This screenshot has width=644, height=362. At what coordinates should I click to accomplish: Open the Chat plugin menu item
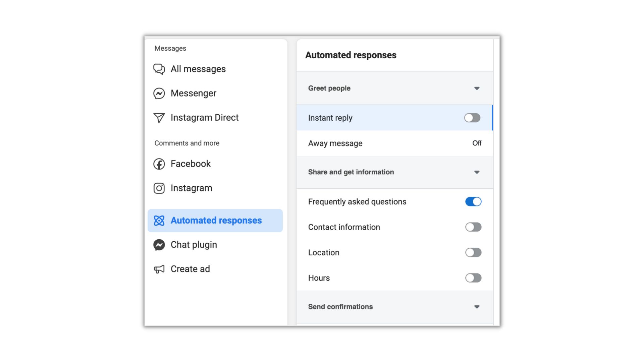194,245
